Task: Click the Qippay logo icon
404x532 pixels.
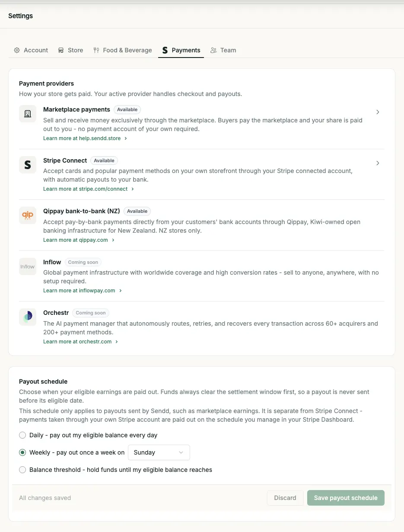Action: point(28,215)
